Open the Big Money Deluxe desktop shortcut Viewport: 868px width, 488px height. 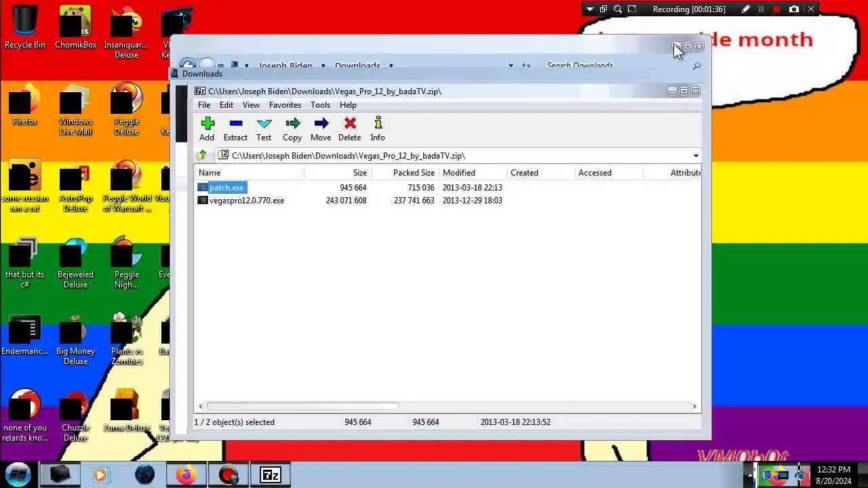coord(75,339)
